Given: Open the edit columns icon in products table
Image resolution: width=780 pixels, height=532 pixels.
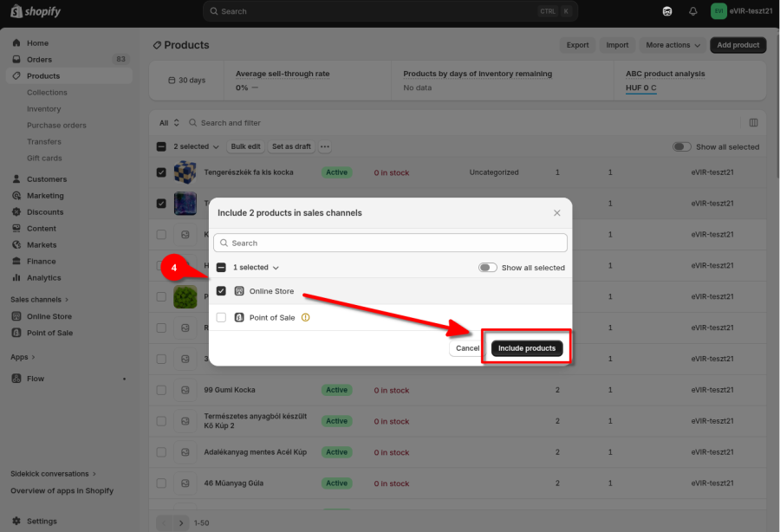Looking at the screenshot, I should click(754, 122).
